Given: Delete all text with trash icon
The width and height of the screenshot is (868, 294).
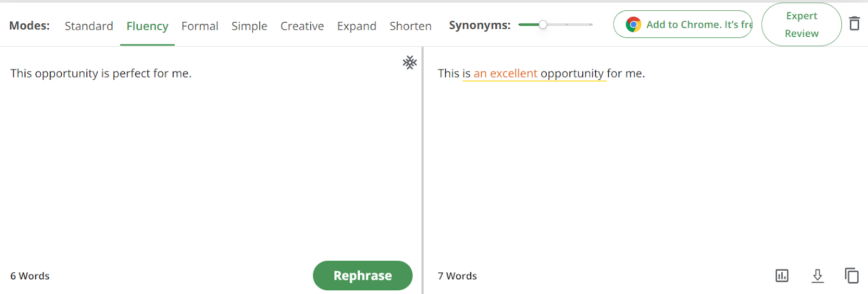Looking at the screenshot, I should [x=854, y=24].
